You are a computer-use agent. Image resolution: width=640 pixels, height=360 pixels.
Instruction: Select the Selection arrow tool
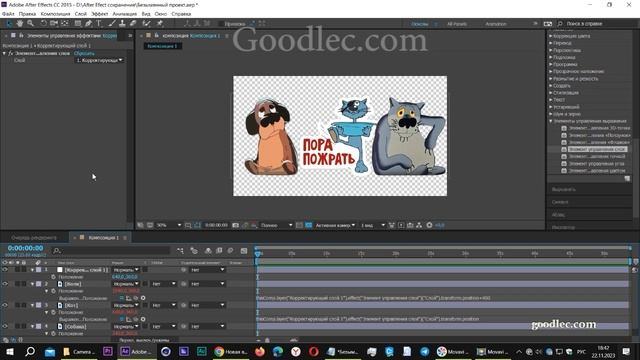click(x=9, y=24)
